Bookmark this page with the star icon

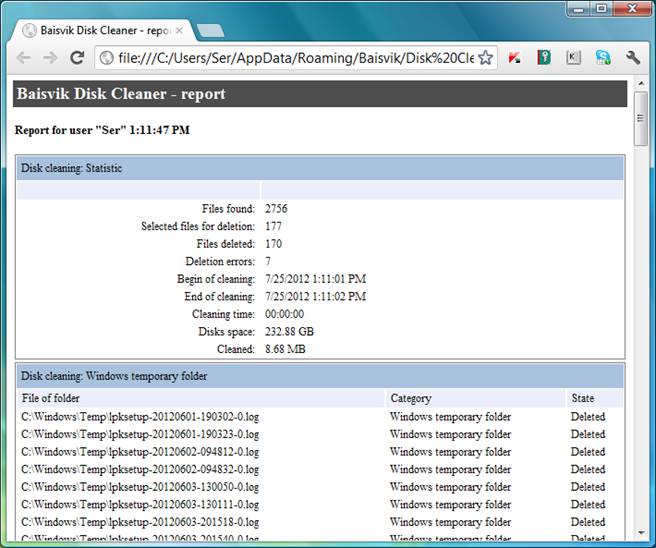485,58
